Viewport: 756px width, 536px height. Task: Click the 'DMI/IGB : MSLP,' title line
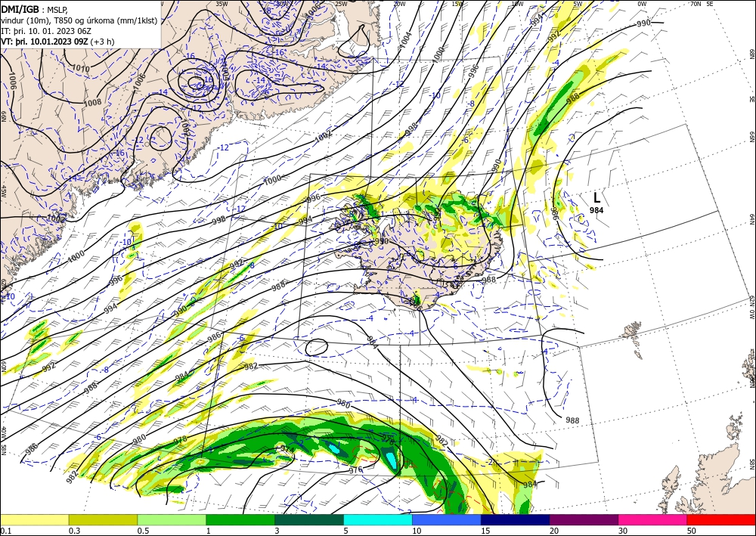[x=34, y=10]
